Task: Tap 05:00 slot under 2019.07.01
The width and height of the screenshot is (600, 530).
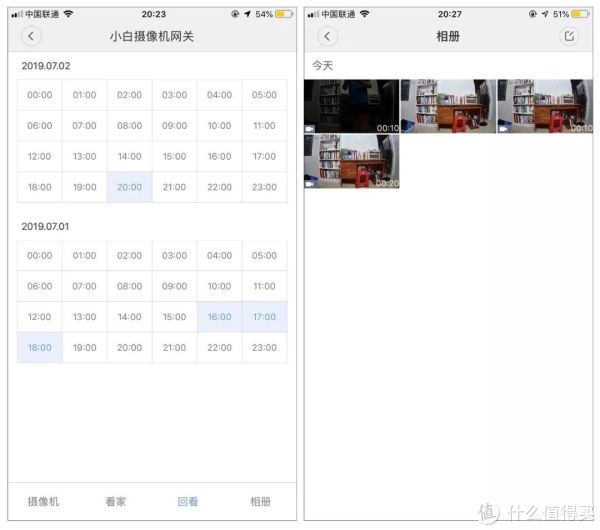Action: [x=264, y=255]
